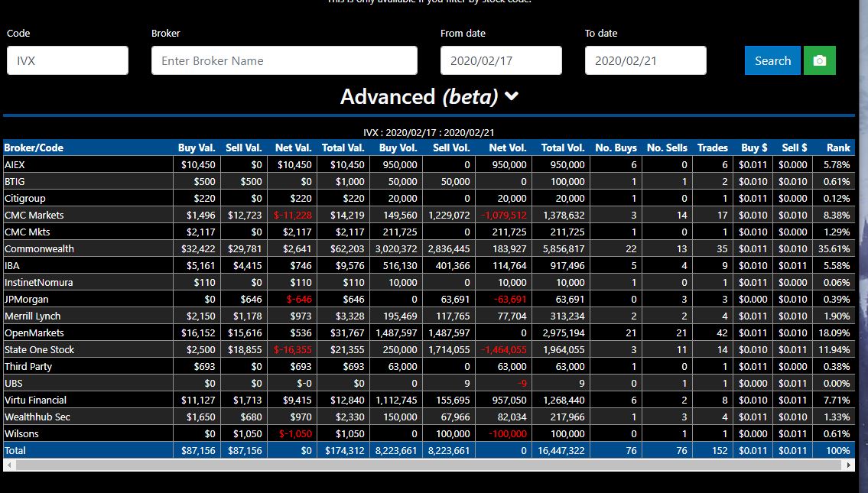The image size is (868, 493).
Task: Click the IVX date range table caption
Action: pos(429,133)
